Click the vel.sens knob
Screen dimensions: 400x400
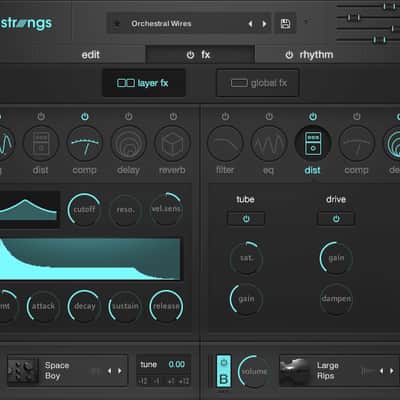pyautogui.click(x=166, y=209)
